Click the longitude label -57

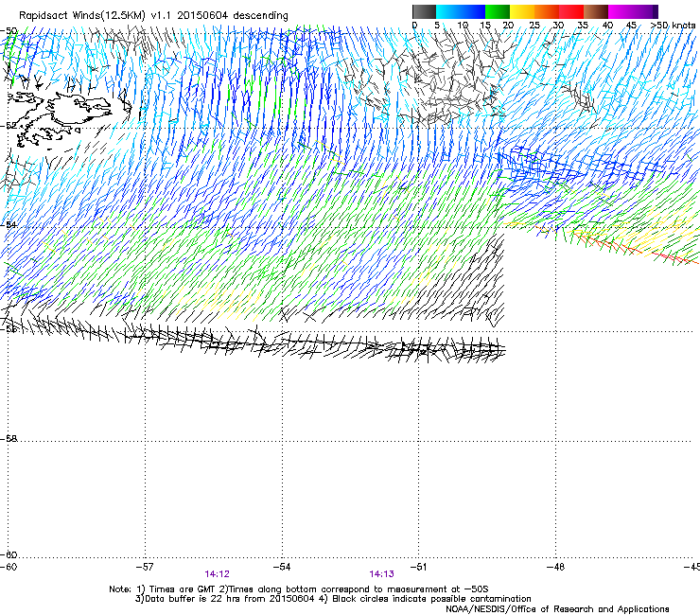tap(145, 567)
